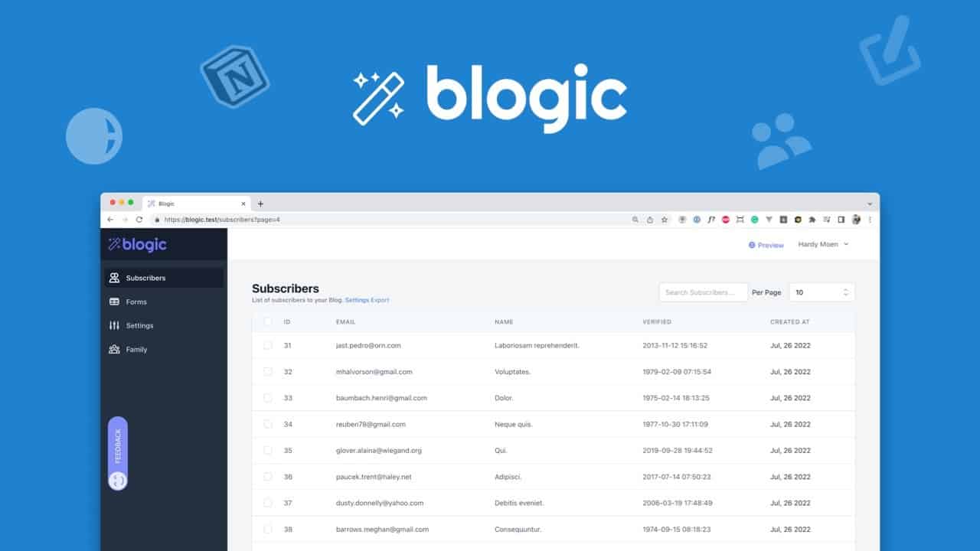Click inside the Search Subscribers field
Screen dimensions: 980x551
(x=702, y=292)
